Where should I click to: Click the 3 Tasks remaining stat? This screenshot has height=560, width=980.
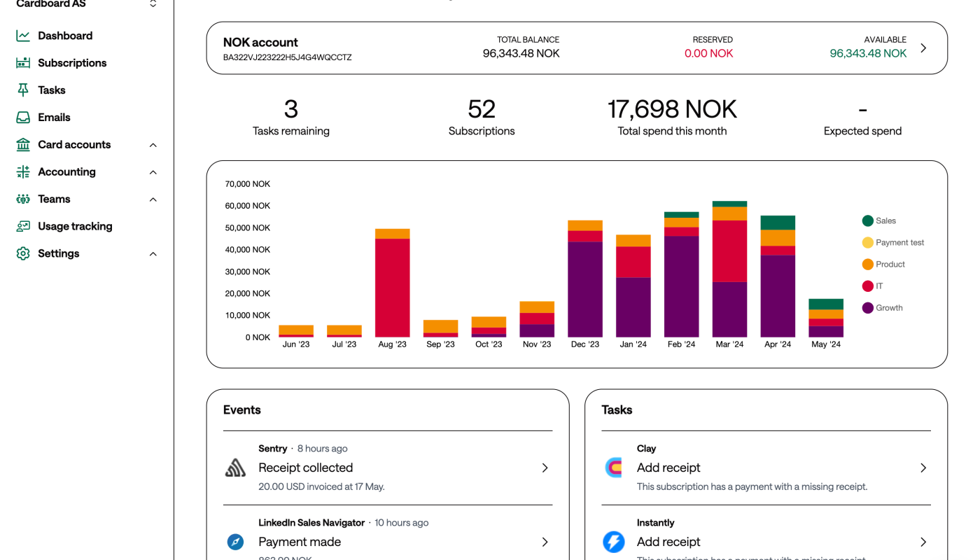(x=291, y=117)
